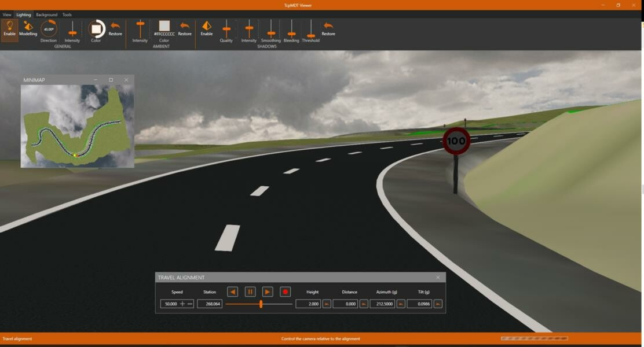Increase speed with the plus button
The width and height of the screenshot is (644, 347).
click(x=182, y=304)
